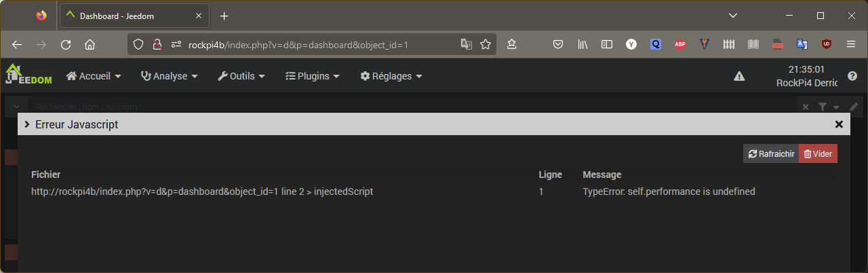Click the Rafraichir button
The width and height of the screenshot is (868, 273).
(771, 153)
